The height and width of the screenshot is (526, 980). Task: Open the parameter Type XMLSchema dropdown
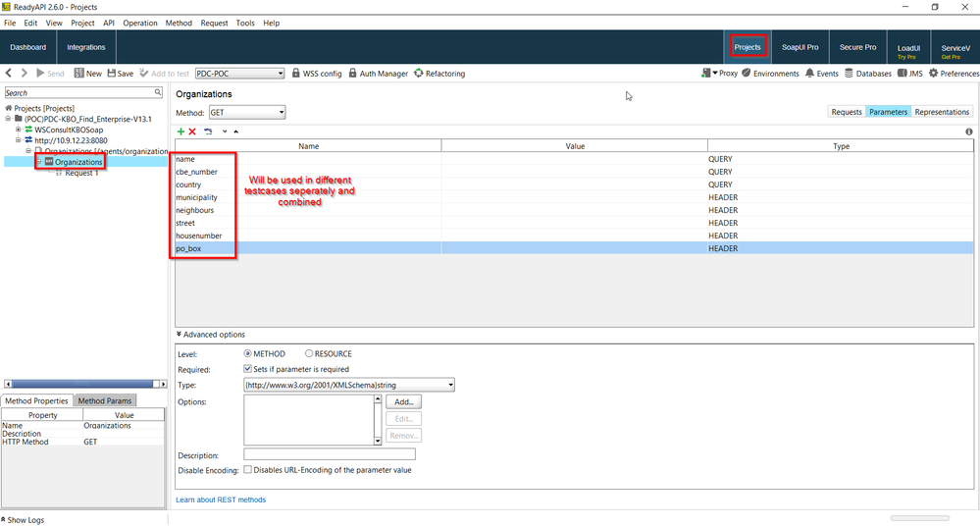348,385
